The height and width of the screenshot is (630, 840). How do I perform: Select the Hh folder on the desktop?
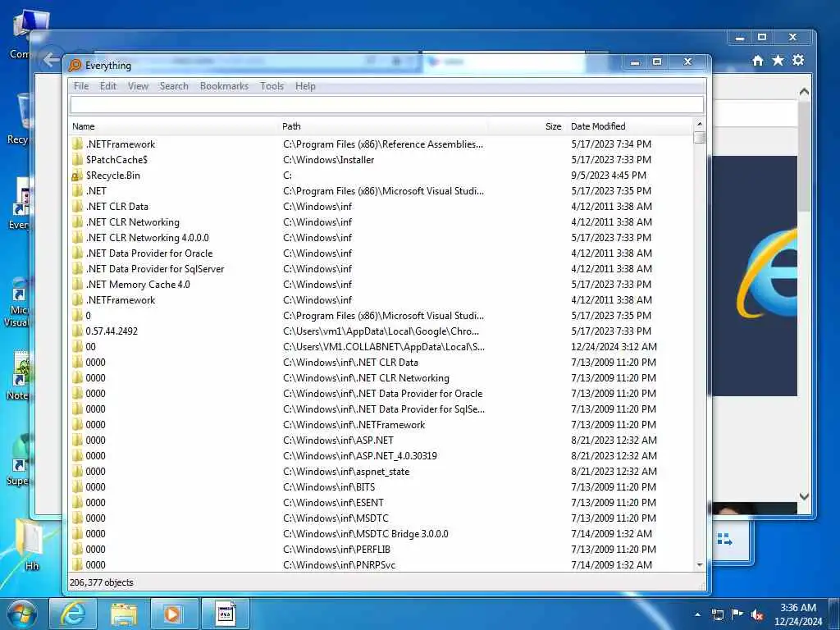point(31,545)
